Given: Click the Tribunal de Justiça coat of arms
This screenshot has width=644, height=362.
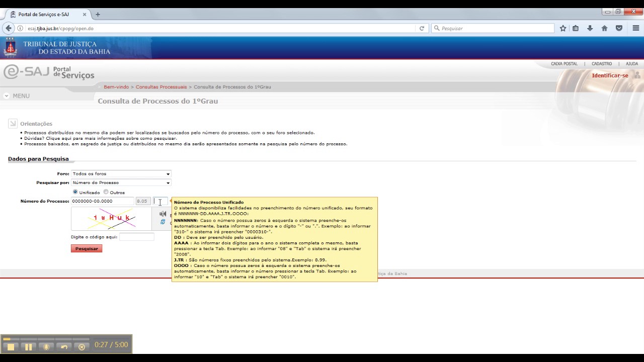Looking at the screenshot, I should pos(10,48).
